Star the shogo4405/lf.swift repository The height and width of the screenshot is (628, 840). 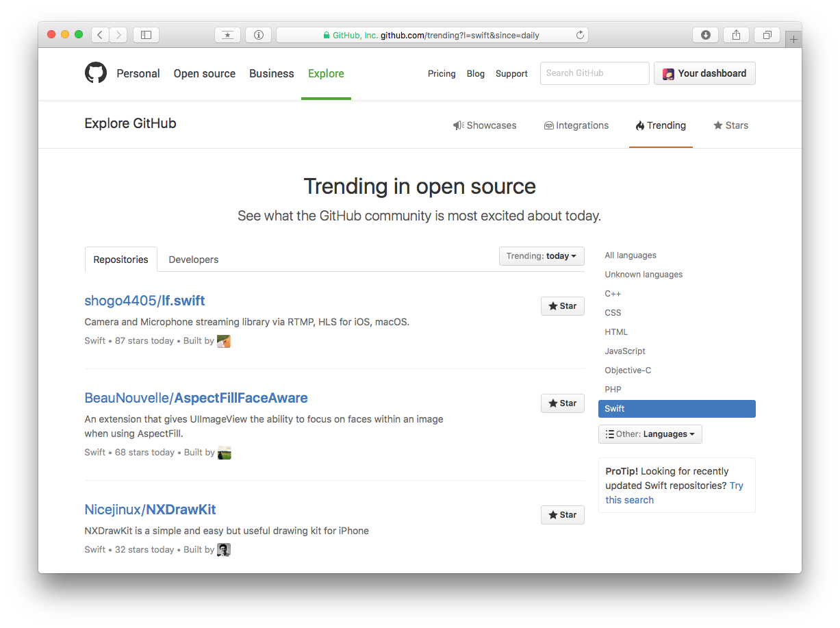pos(562,306)
